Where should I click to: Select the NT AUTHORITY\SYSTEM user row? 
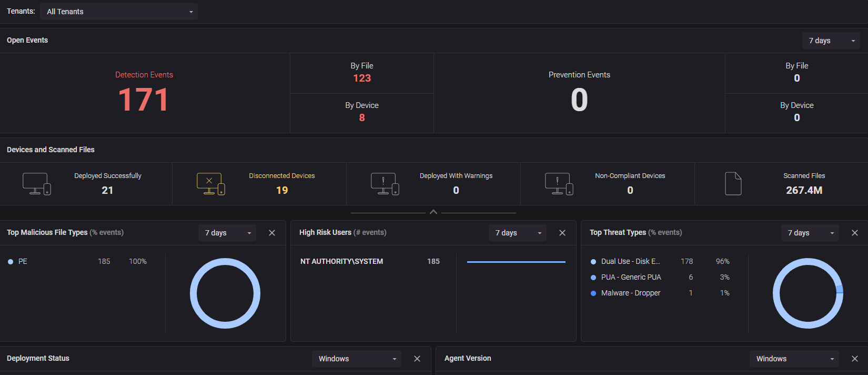click(341, 261)
